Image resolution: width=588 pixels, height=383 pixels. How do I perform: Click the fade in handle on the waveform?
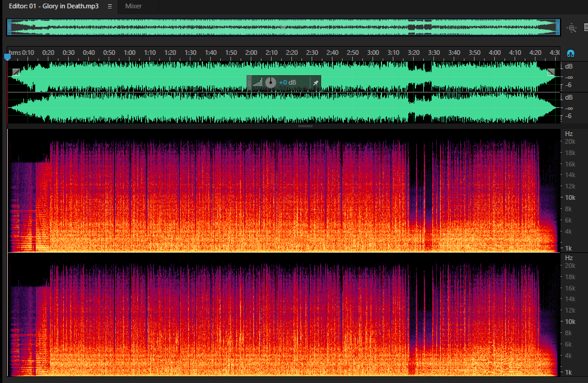tap(16, 72)
